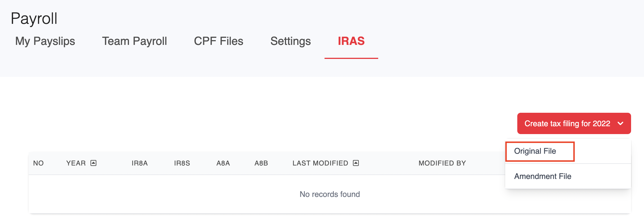Open the Settings tab
Image resolution: width=644 pixels, height=223 pixels.
(x=291, y=41)
